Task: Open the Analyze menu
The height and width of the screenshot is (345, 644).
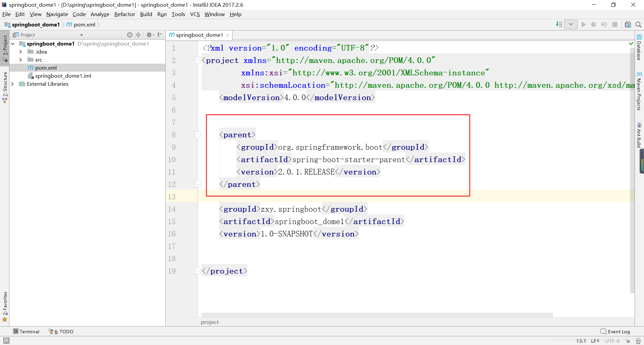Action: coord(100,14)
